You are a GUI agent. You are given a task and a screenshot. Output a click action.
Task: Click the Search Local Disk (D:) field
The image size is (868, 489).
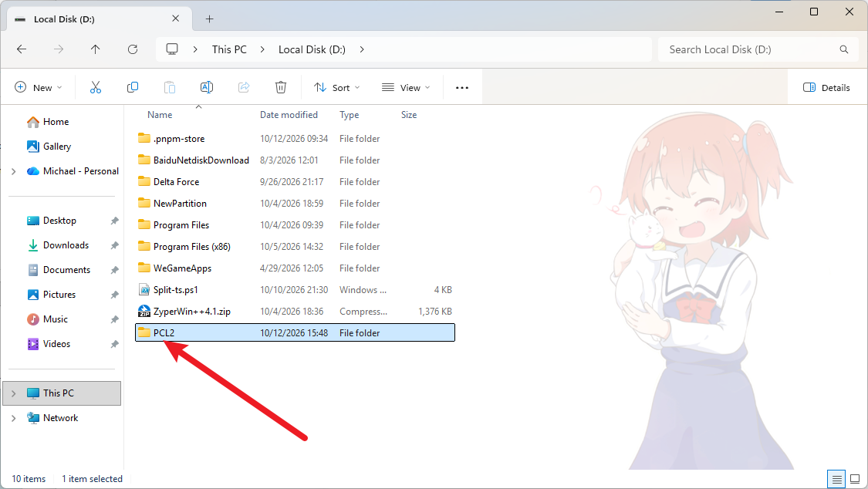coord(759,49)
